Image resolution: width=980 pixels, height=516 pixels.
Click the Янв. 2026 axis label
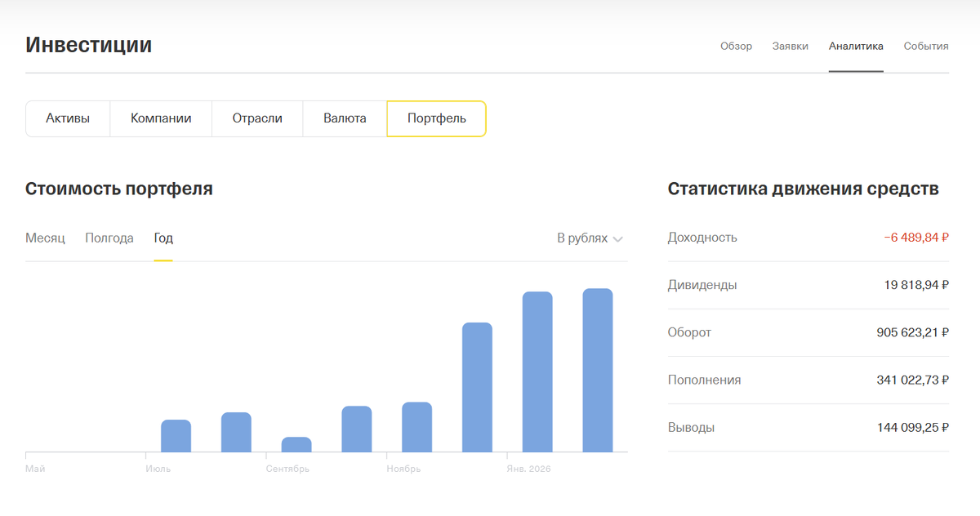click(528, 469)
